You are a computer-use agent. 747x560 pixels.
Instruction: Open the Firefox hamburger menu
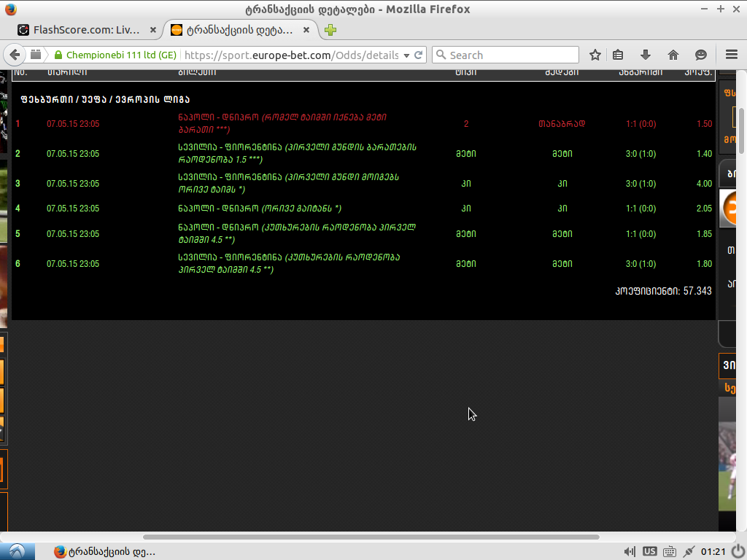(x=732, y=54)
